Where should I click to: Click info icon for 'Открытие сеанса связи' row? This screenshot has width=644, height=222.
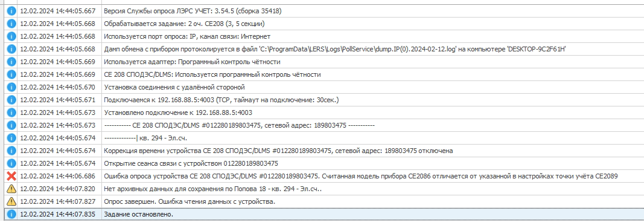(x=11, y=163)
